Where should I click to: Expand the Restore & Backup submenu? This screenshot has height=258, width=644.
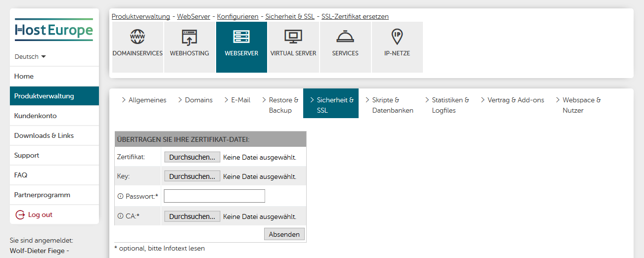(280, 105)
